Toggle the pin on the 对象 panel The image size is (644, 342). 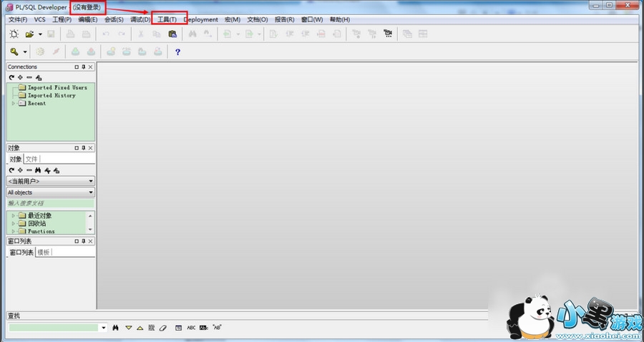click(84, 148)
